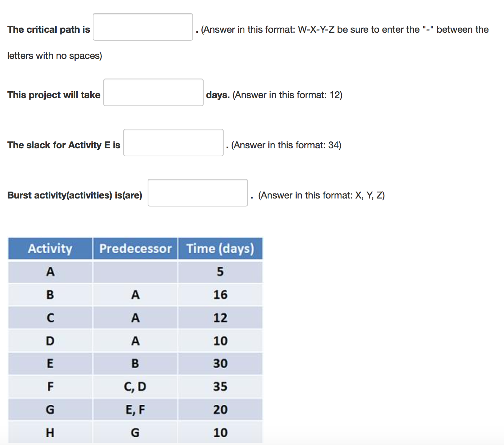This screenshot has height=445, width=504.
Task: Select time value 20 for Activity G
Action: [220, 410]
